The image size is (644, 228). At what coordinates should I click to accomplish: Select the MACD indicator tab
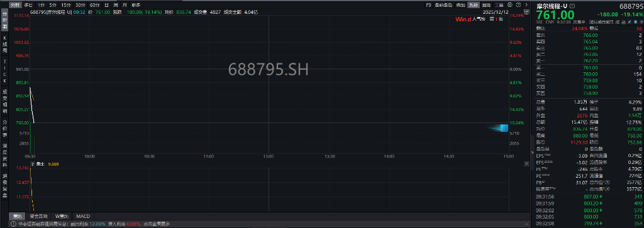[84, 216]
